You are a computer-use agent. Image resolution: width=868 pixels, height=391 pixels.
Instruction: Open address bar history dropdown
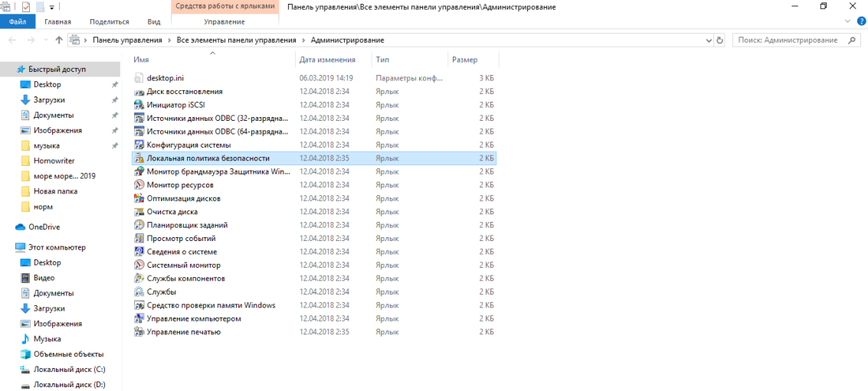pos(709,41)
